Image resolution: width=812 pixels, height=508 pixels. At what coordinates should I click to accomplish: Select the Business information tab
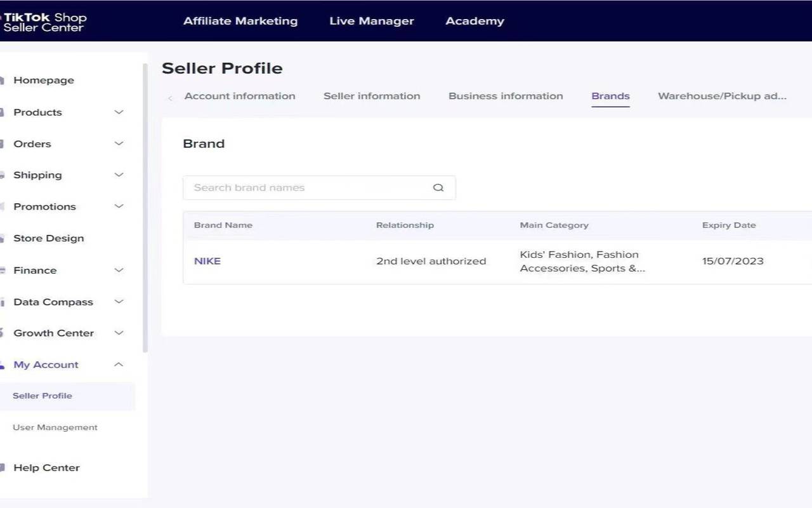(x=506, y=97)
